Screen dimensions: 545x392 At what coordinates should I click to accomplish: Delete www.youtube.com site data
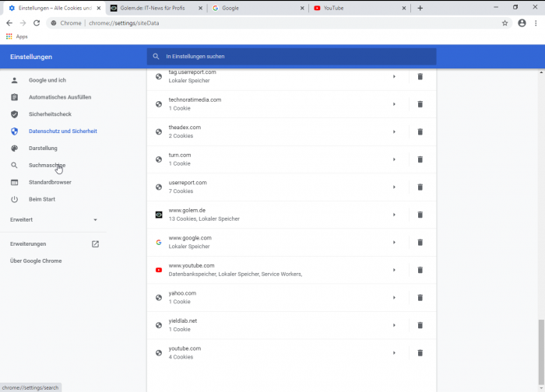coord(420,270)
